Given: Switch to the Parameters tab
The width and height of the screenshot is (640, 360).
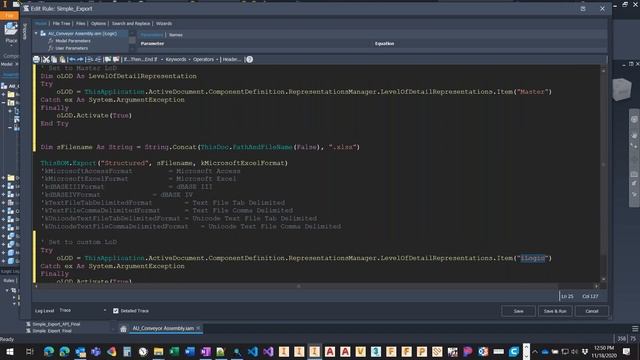Looking at the screenshot, I should 151,35.
